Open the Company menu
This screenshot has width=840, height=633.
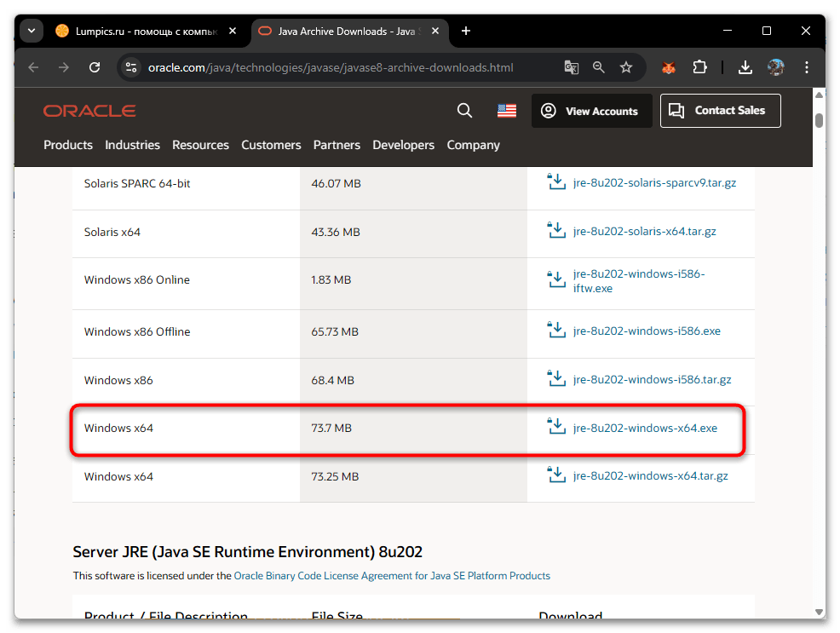click(474, 145)
